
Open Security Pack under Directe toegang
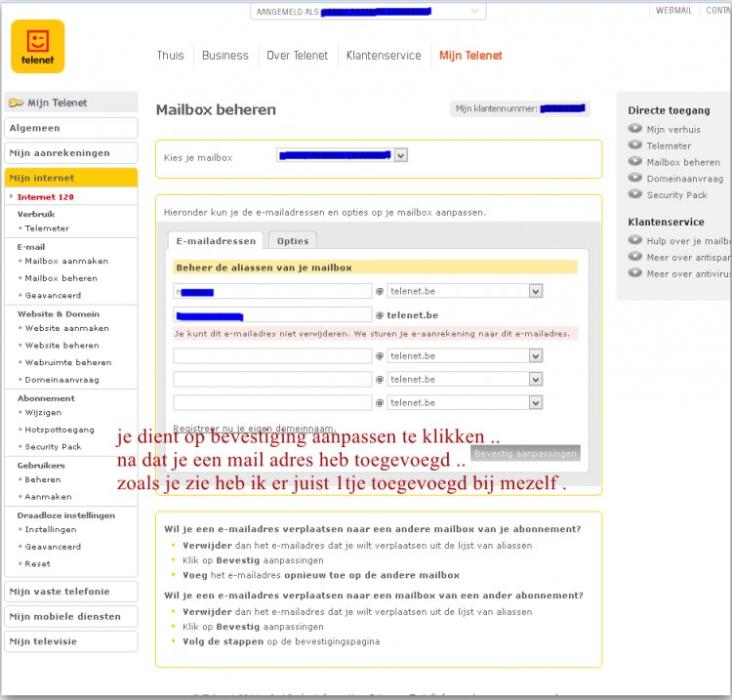[677, 195]
